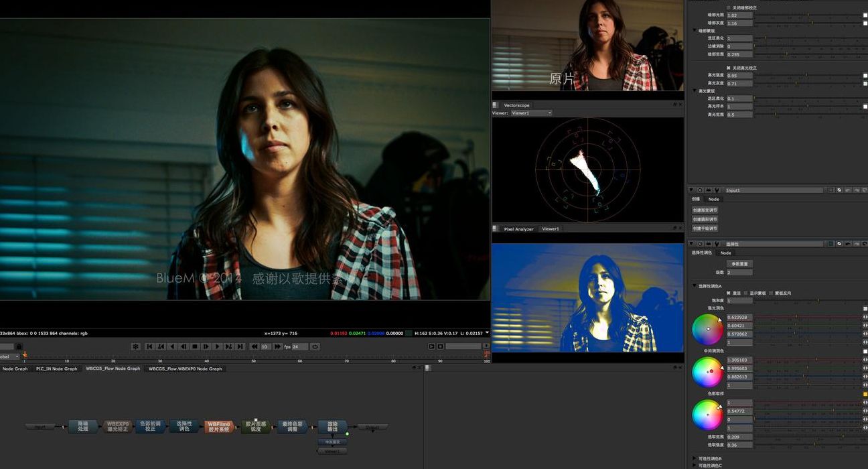868x469 pixels.
Task: Switch to the PIC_IN Node Graph tab
Action: pyautogui.click(x=56, y=368)
